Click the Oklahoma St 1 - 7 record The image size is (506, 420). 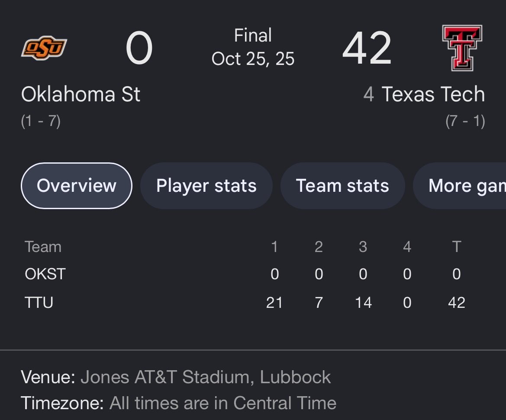(x=41, y=121)
